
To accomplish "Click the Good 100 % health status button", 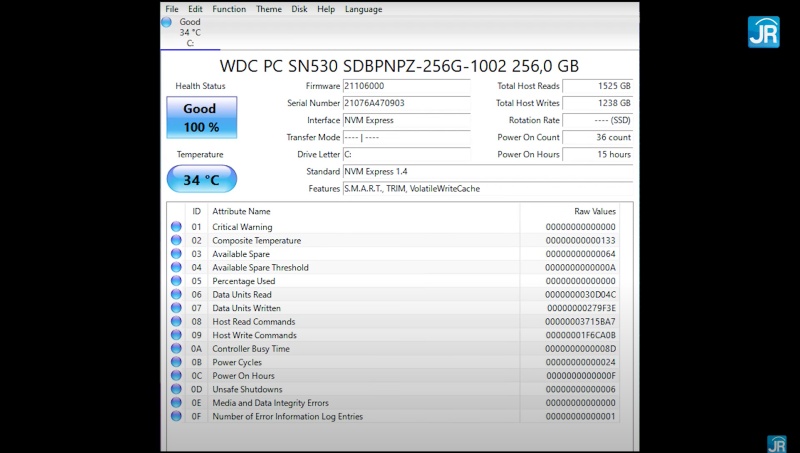I will pos(201,118).
